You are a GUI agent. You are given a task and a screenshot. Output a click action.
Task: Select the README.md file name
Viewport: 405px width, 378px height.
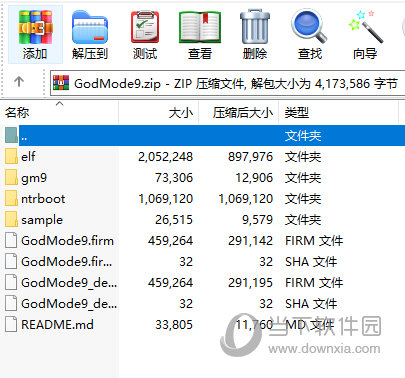[57, 324]
